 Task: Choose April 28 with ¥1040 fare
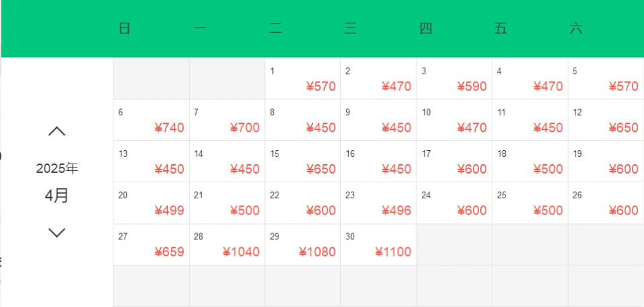click(x=227, y=245)
